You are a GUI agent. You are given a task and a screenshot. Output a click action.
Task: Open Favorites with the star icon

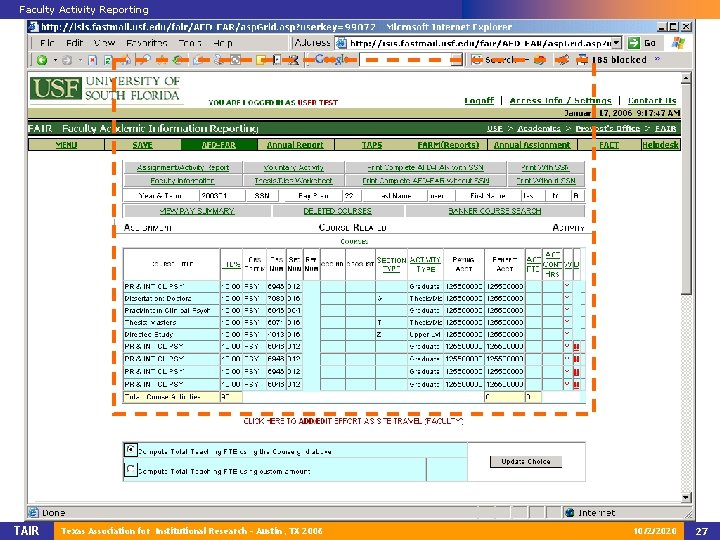[162, 60]
